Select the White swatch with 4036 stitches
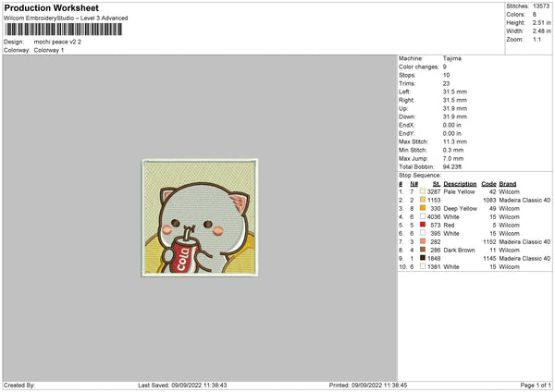The image size is (555, 392). pos(423,216)
